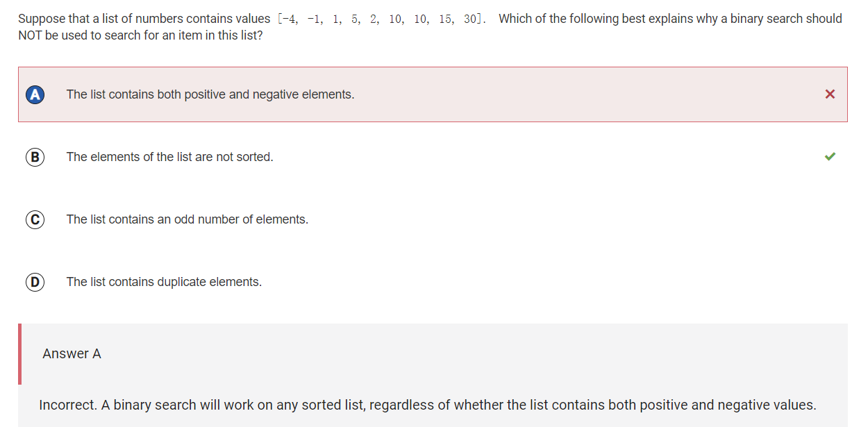The width and height of the screenshot is (868, 427).
Task: Click the gray feedback panel background
Action: point(434,375)
